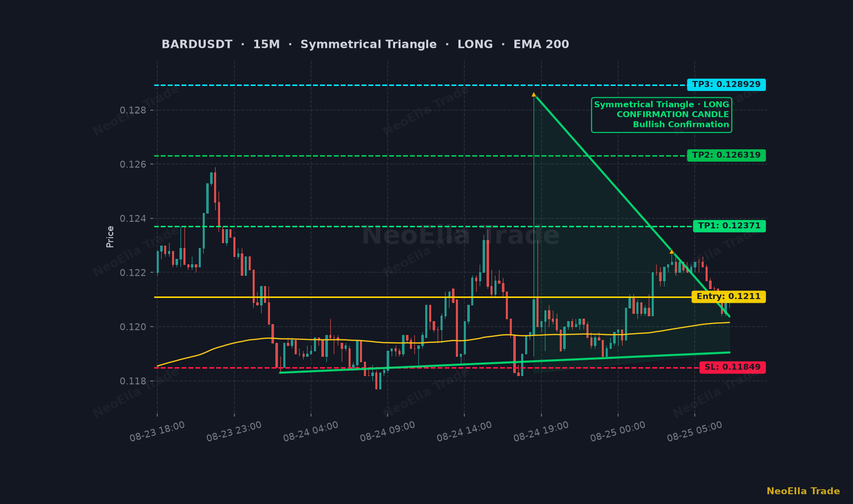
Task: Click the orange triangle marker at the triangle apex peak
Action: pyautogui.click(x=534, y=94)
